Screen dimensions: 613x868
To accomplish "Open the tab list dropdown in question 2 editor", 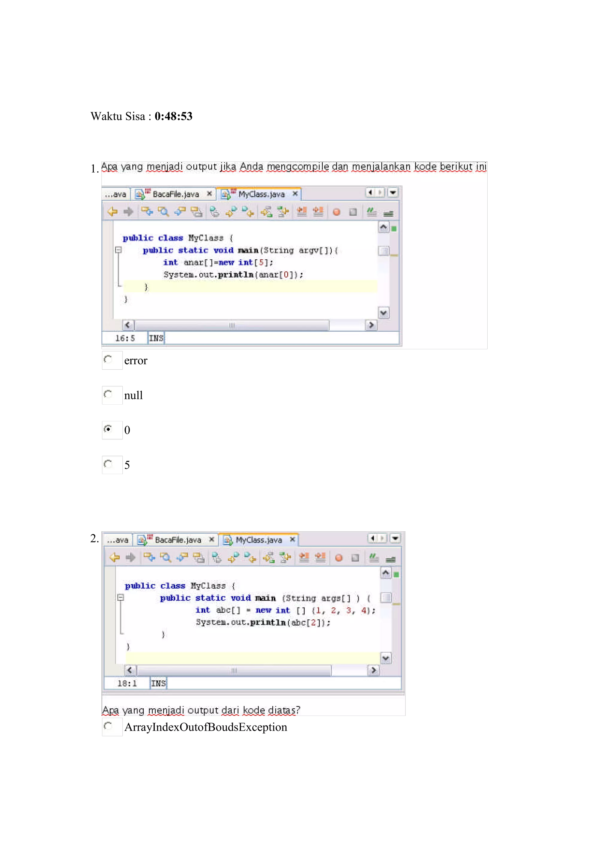I will [x=395, y=538].
